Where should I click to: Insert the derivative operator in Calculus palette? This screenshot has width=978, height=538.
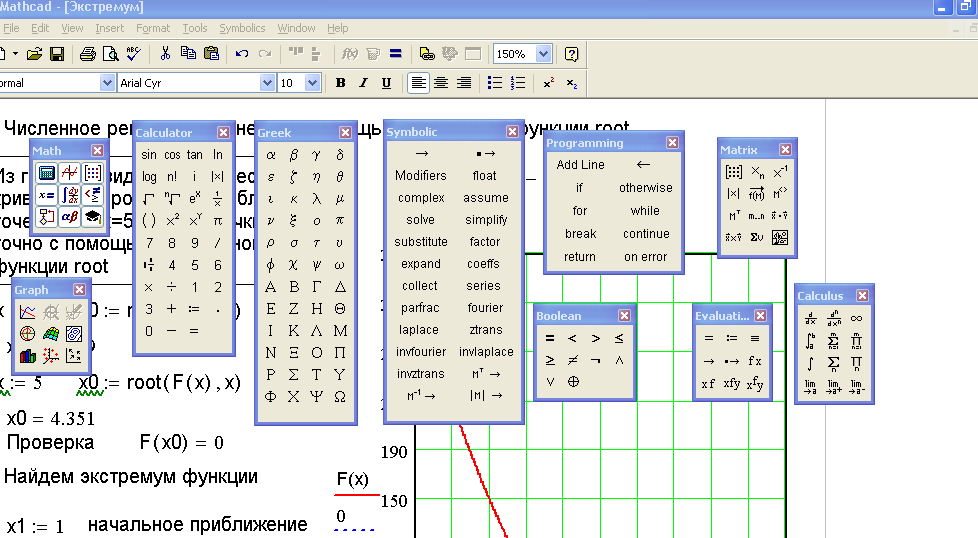[810, 319]
